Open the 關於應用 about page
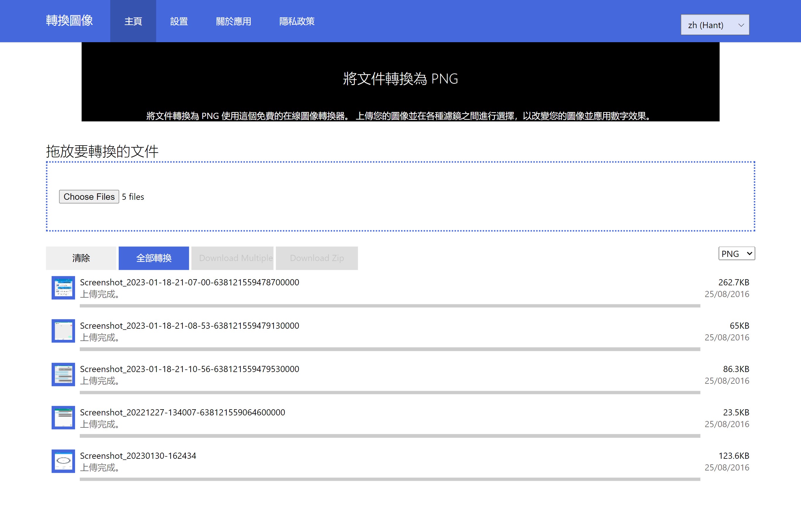Viewport: 801px width, 532px height. [234, 21]
